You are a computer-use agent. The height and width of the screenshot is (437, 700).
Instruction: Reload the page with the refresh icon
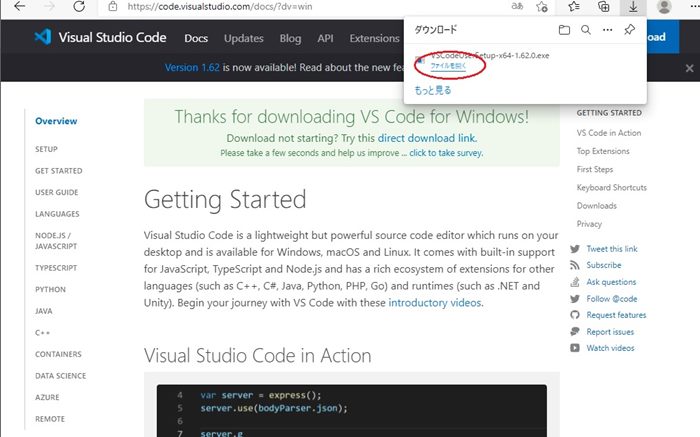[x=79, y=6]
